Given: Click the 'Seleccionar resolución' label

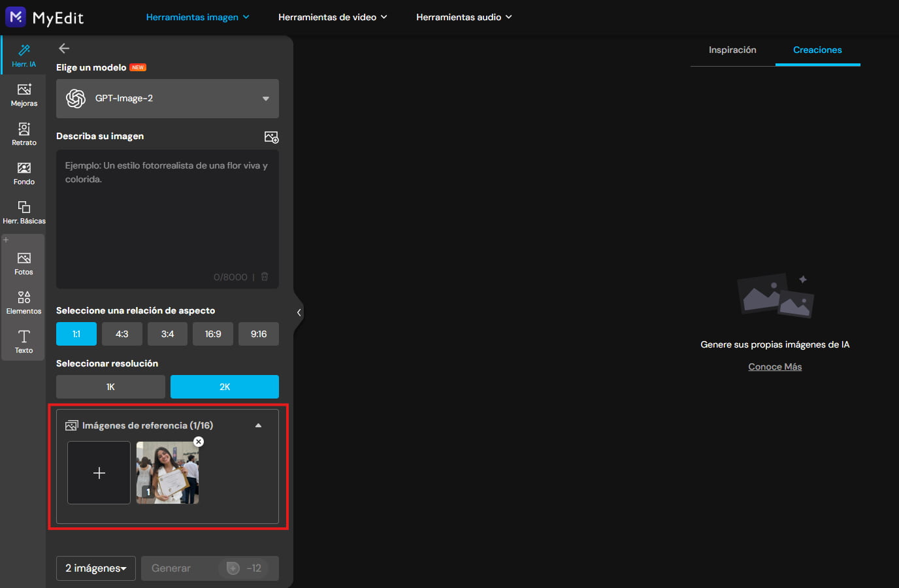Looking at the screenshot, I should click(107, 363).
